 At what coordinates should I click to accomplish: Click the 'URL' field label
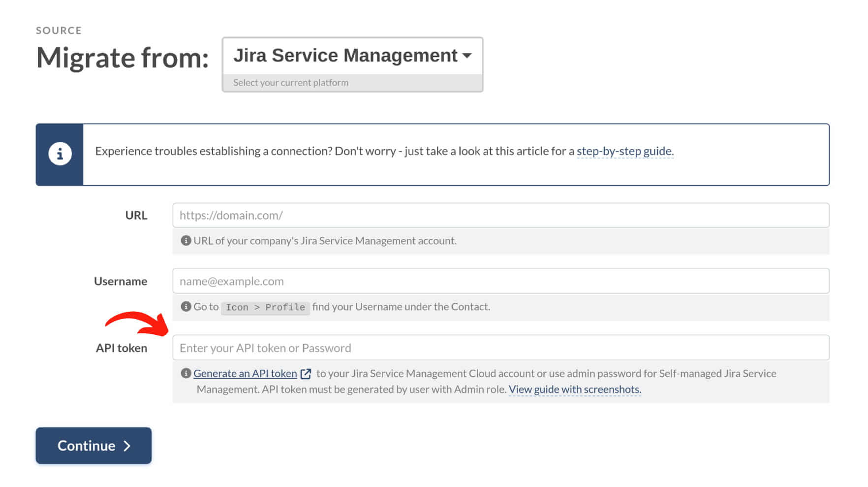pyautogui.click(x=136, y=215)
